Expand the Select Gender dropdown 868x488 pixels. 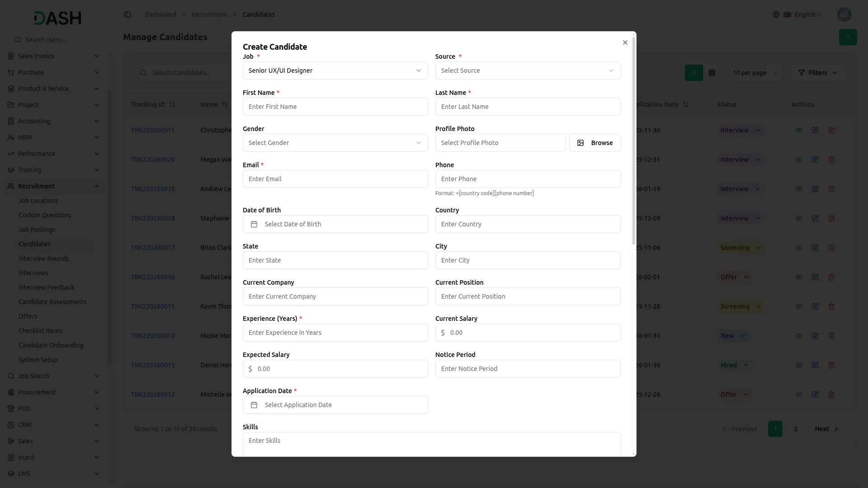pyautogui.click(x=335, y=143)
